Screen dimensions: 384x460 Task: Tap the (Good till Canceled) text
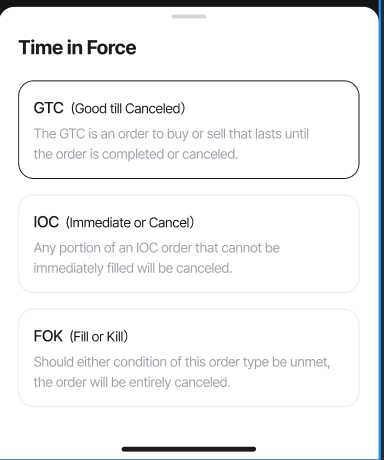click(128, 109)
